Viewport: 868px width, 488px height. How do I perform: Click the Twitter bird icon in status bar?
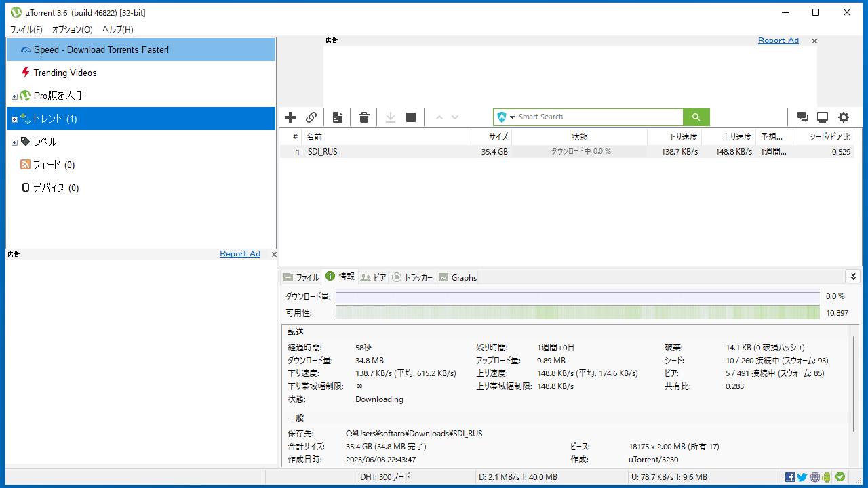pos(802,477)
